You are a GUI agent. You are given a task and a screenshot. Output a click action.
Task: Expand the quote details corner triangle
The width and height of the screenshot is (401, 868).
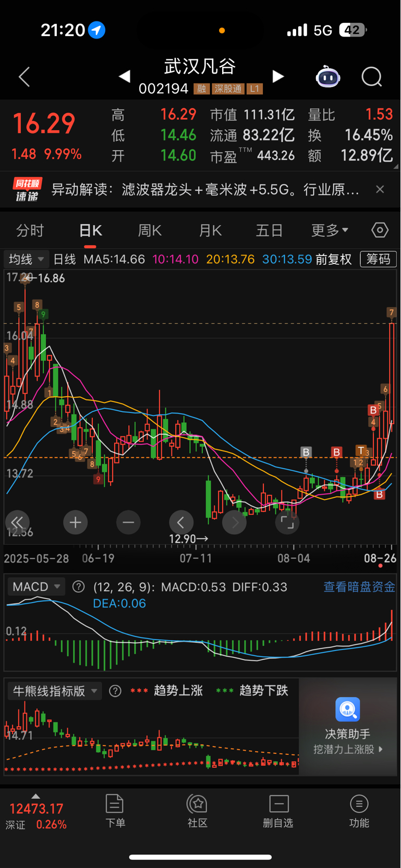click(x=396, y=167)
